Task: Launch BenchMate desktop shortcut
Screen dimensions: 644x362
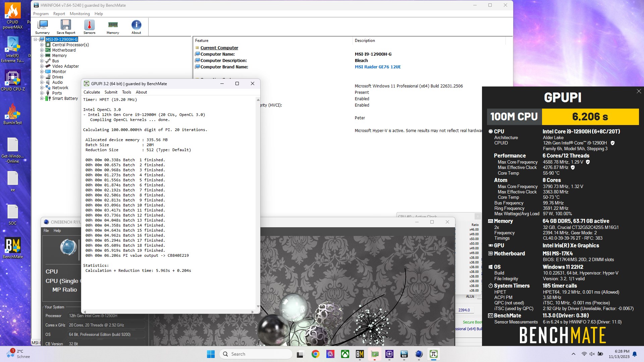Action: tap(13, 248)
